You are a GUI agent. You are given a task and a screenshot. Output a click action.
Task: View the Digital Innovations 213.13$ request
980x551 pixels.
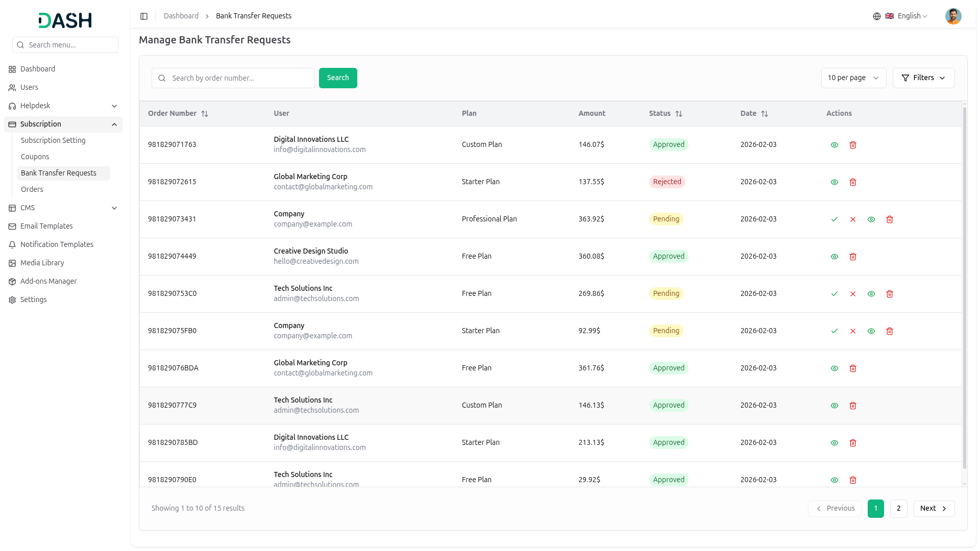(834, 443)
